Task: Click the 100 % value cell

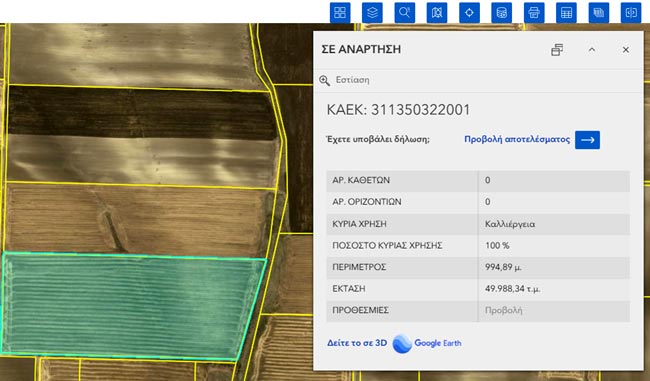Action: [x=554, y=245]
